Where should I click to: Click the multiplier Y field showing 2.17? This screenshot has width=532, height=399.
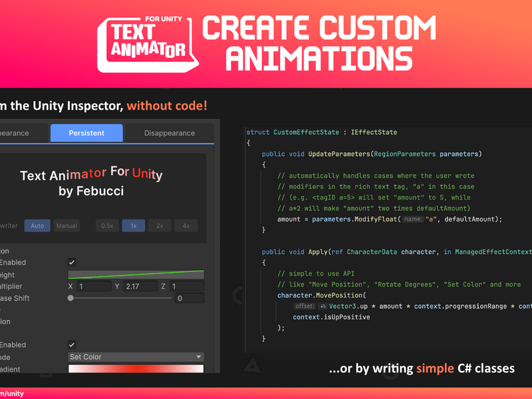tap(140, 287)
